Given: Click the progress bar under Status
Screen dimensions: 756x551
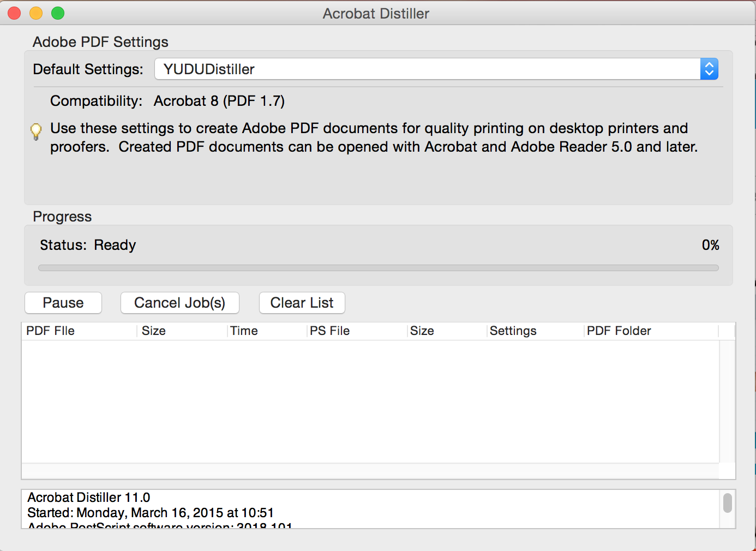Looking at the screenshot, I should (x=379, y=268).
